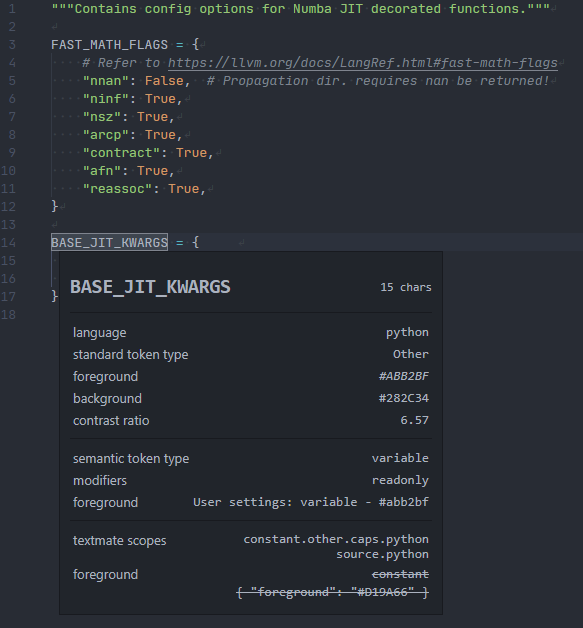
Task: Click the "reassoc" dictionary key
Action: point(117,189)
